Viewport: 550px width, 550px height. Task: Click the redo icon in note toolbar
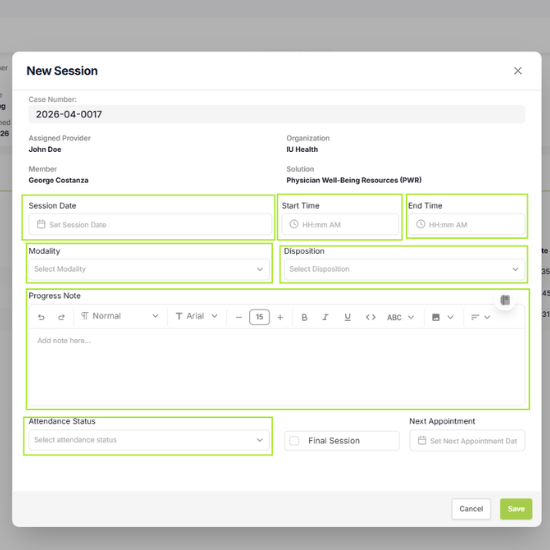pyautogui.click(x=61, y=317)
